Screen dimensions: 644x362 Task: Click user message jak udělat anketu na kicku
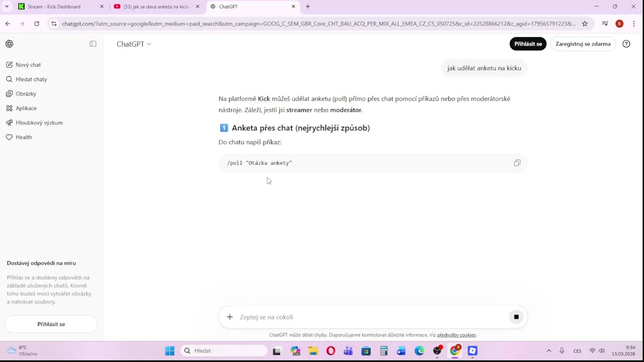(484, 68)
